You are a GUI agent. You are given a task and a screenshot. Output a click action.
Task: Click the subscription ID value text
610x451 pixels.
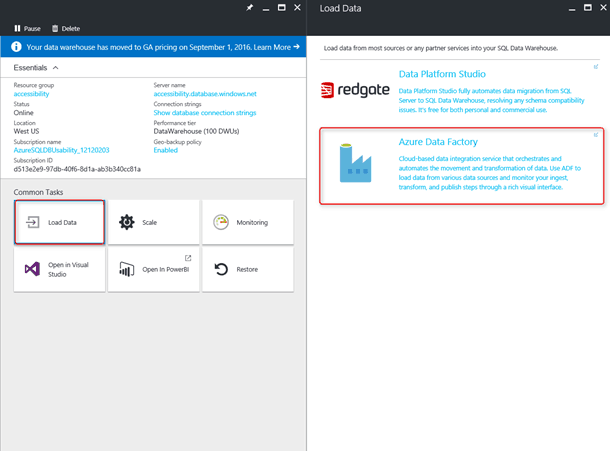(x=77, y=169)
